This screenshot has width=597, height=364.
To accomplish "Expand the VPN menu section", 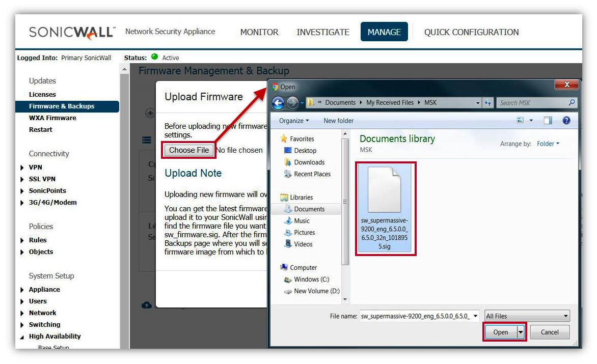I will [35, 167].
